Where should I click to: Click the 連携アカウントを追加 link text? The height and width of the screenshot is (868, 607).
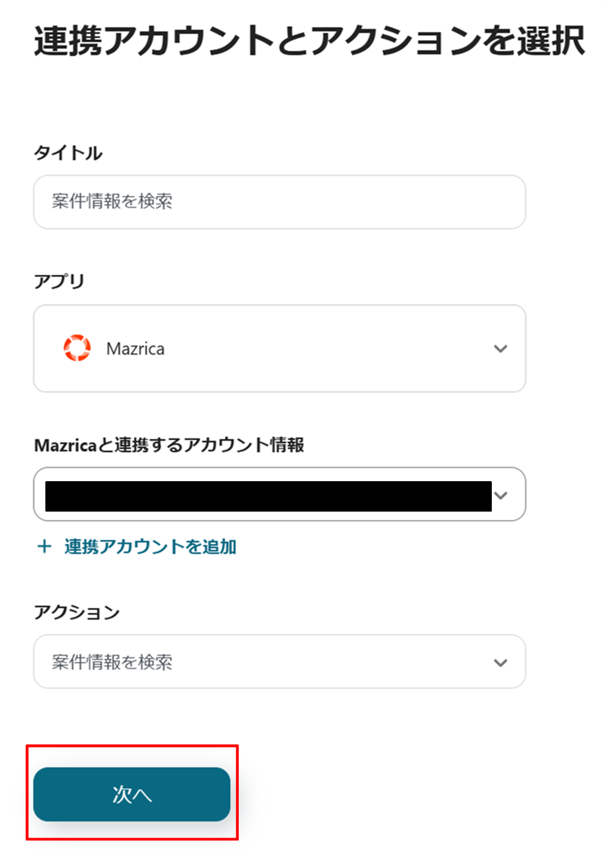[150, 546]
